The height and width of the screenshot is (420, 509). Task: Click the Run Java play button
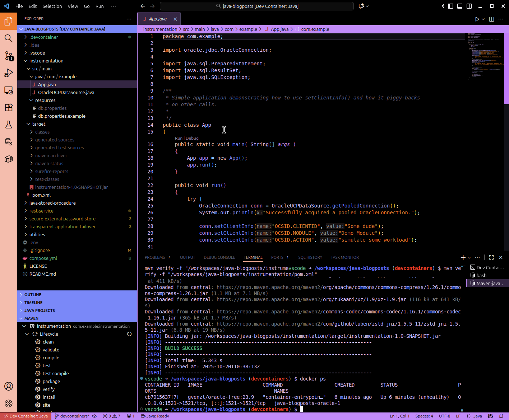coord(477,19)
